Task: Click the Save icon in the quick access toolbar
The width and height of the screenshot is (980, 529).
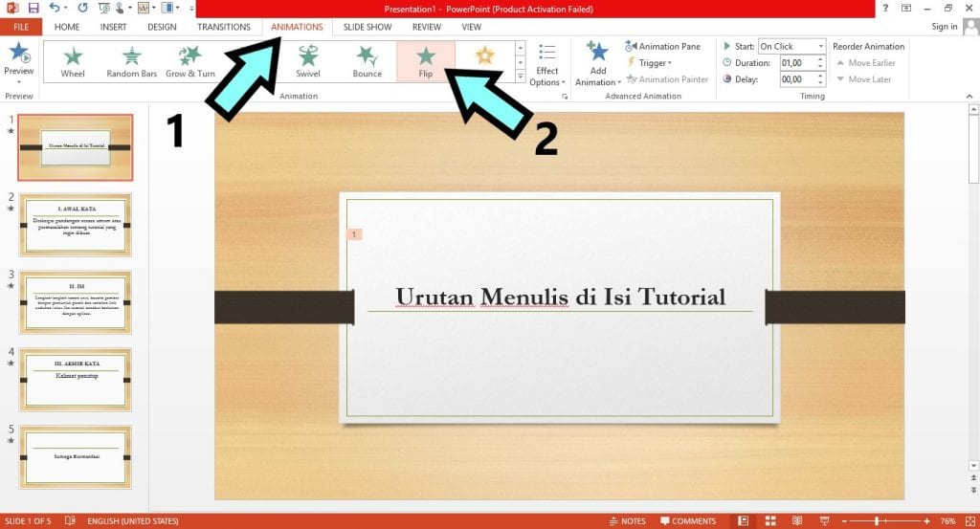Action: tap(33, 8)
